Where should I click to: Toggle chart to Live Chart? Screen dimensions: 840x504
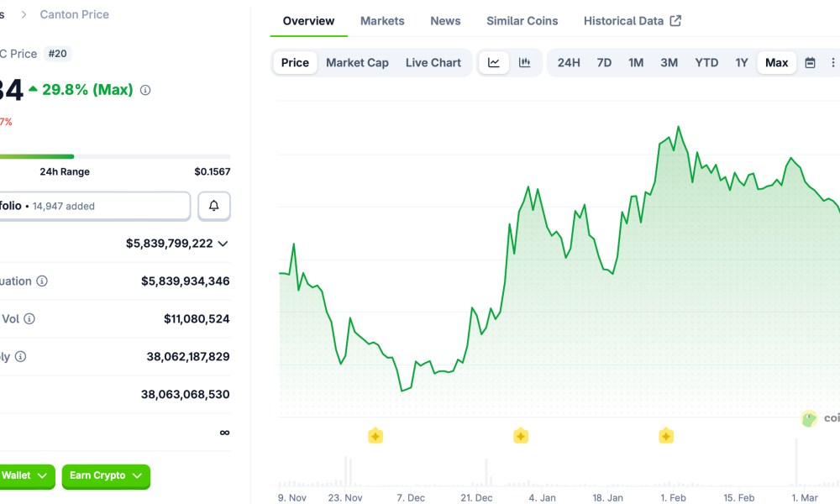click(433, 63)
